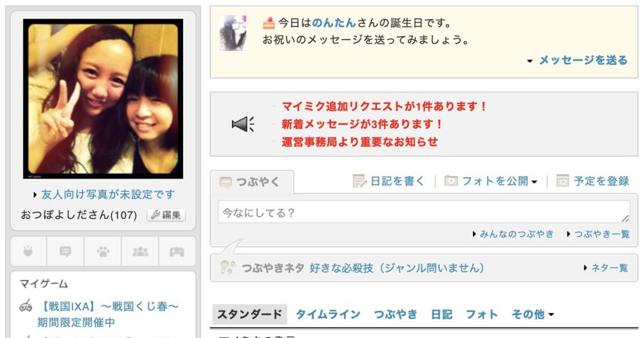Select the つぶやく tab
This screenshot has width=644, height=338.
point(252,182)
